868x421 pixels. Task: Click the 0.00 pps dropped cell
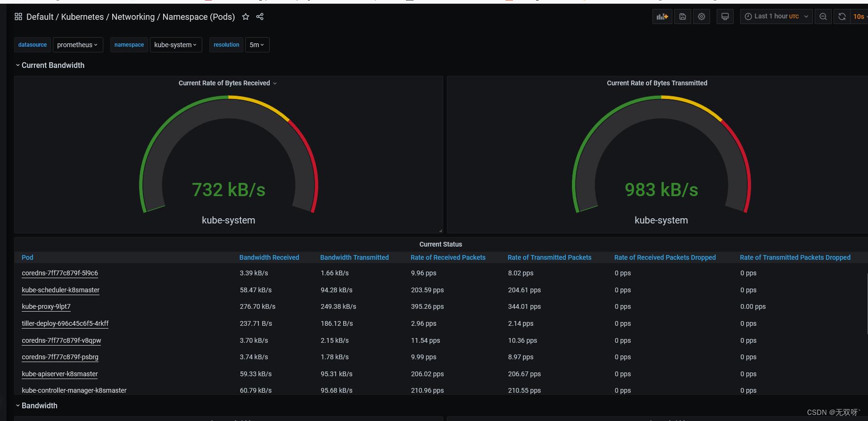753,306
